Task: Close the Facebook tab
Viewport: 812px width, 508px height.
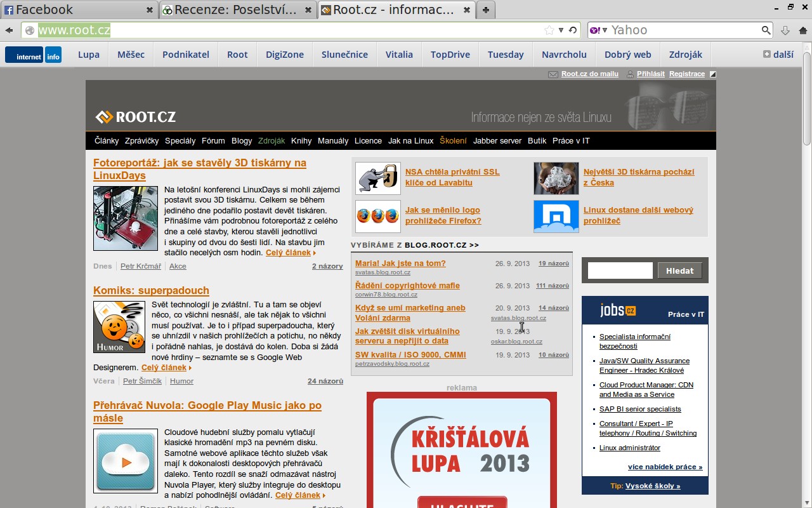Action: [x=150, y=10]
